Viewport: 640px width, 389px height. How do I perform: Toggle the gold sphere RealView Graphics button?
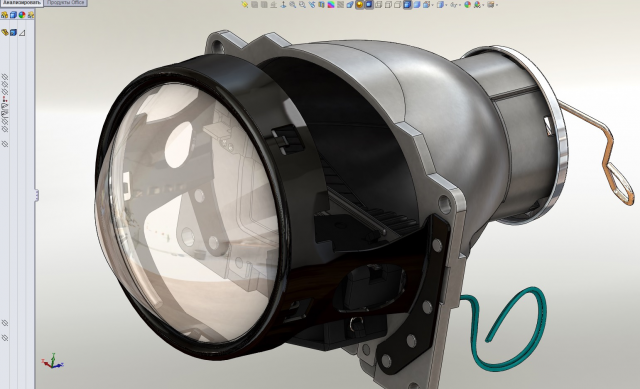tap(359, 5)
